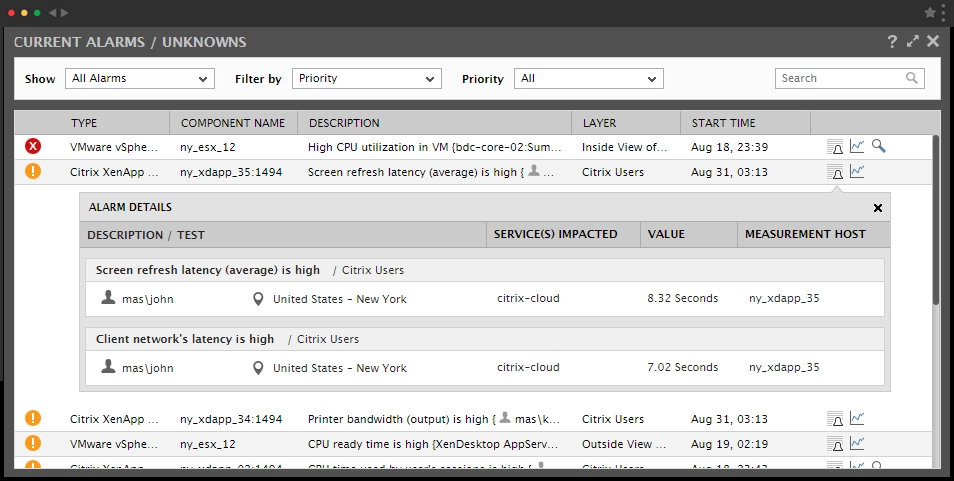954x481 pixels.
Task: Click the search magnifier icon
Action: [x=911, y=78]
